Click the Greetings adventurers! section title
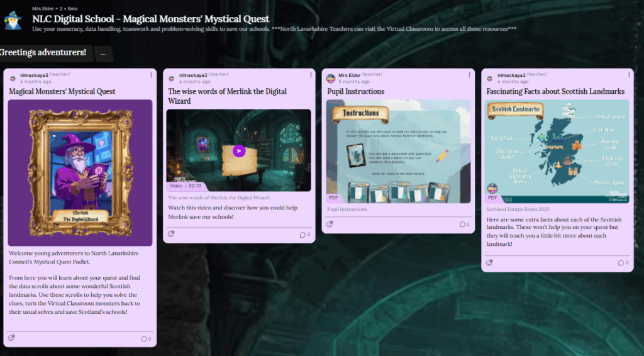Screen dimensions: 644x356 (x=44, y=52)
